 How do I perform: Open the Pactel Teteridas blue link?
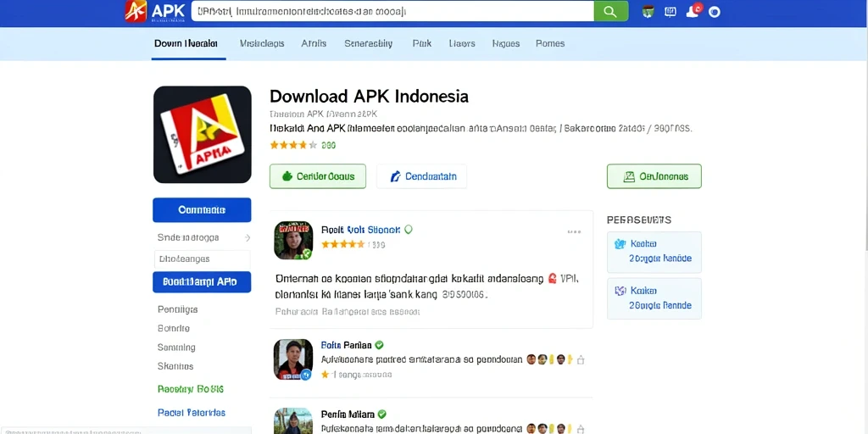(x=192, y=413)
